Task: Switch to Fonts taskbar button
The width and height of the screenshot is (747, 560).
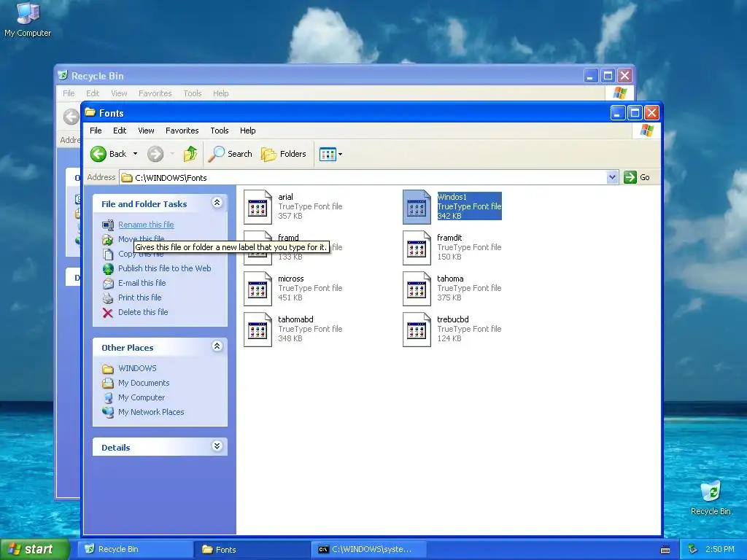Action: click(252, 550)
